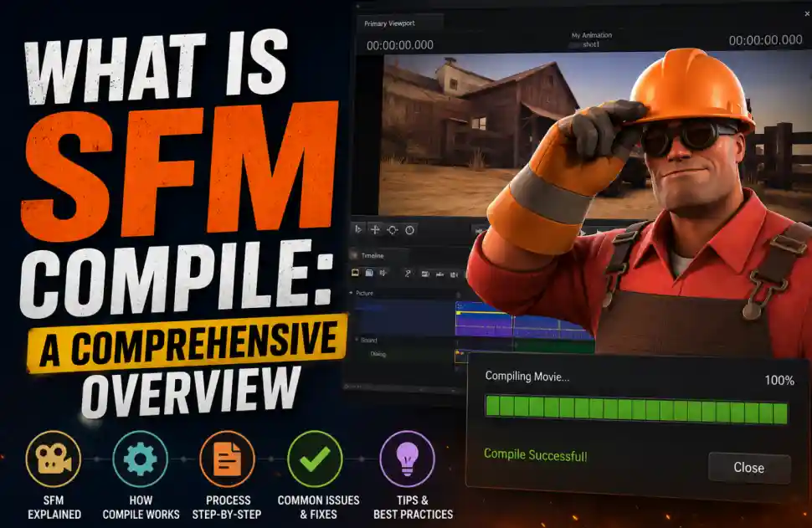Click the left timecode 00:00:00.000 display

click(x=400, y=45)
